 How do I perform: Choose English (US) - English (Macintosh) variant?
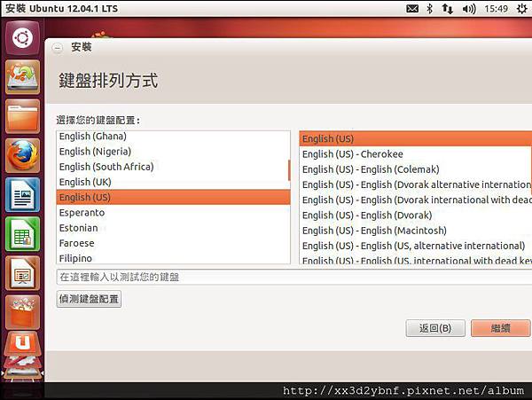tap(416, 231)
